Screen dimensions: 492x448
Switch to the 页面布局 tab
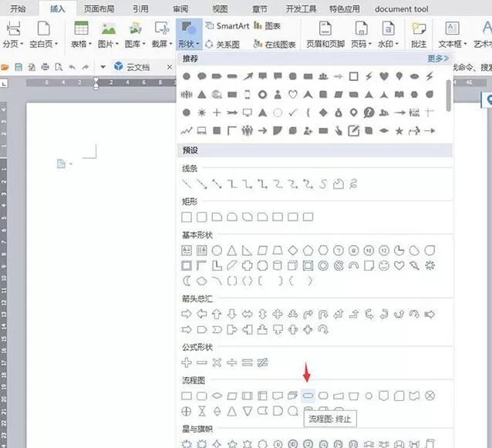point(99,8)
